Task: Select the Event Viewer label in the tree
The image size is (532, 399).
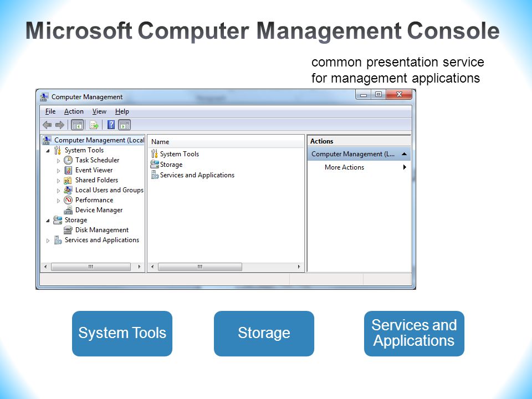Action: [94, 170]
